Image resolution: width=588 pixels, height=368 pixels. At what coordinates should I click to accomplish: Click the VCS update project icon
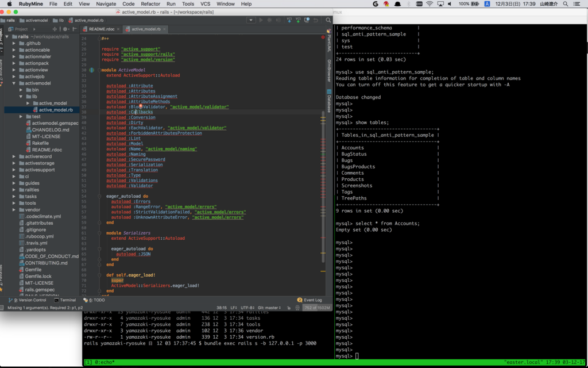pyautogui.click(x=289, y=20)
